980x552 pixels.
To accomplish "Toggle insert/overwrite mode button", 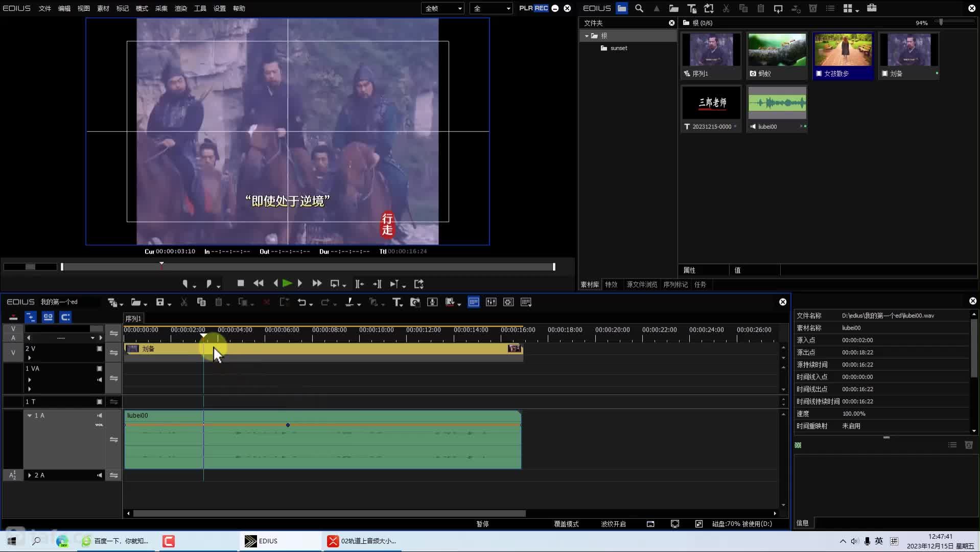I will point(13,317).
